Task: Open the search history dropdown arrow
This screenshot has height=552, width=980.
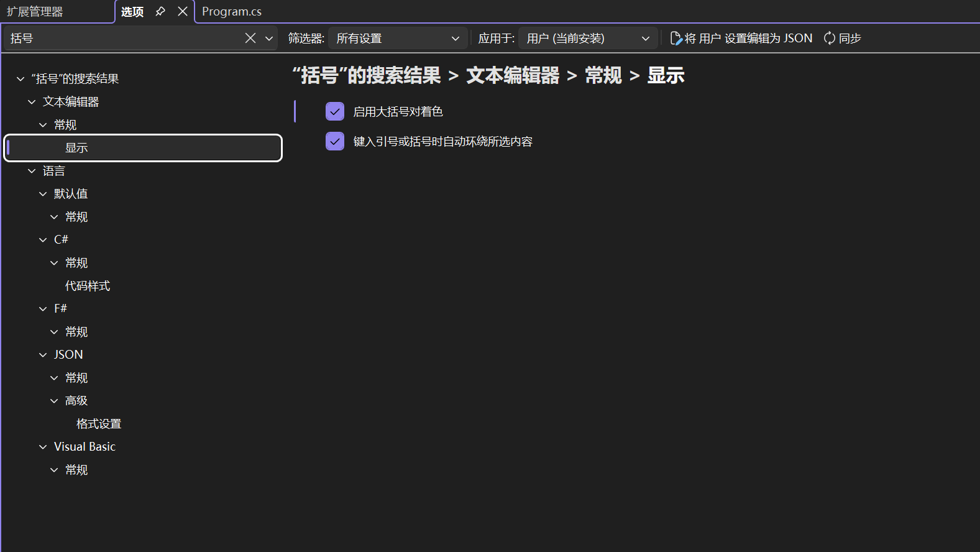Action: tap(269, 38)
